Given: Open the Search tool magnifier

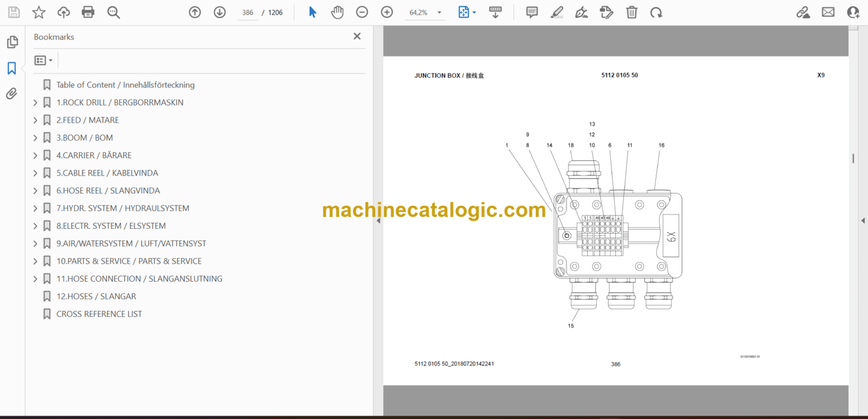Looking at the screenshot, I should [x=114, y=12].
